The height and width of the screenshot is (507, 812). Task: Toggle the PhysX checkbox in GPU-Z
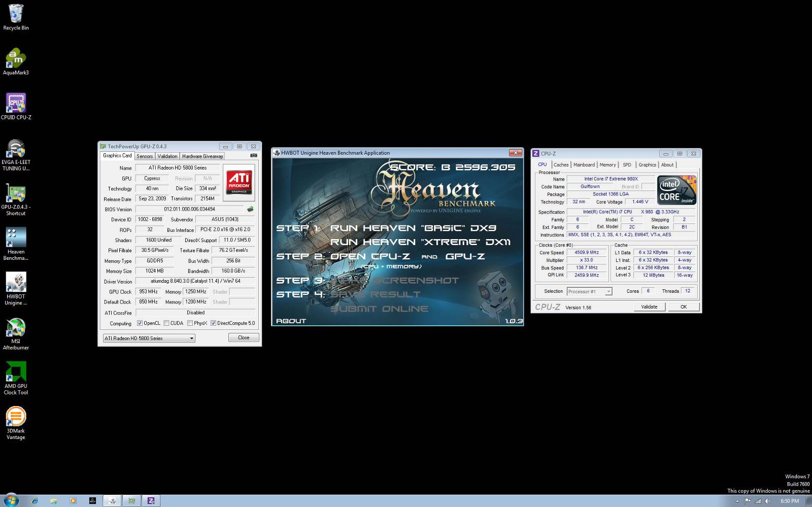tap(190, 323)
